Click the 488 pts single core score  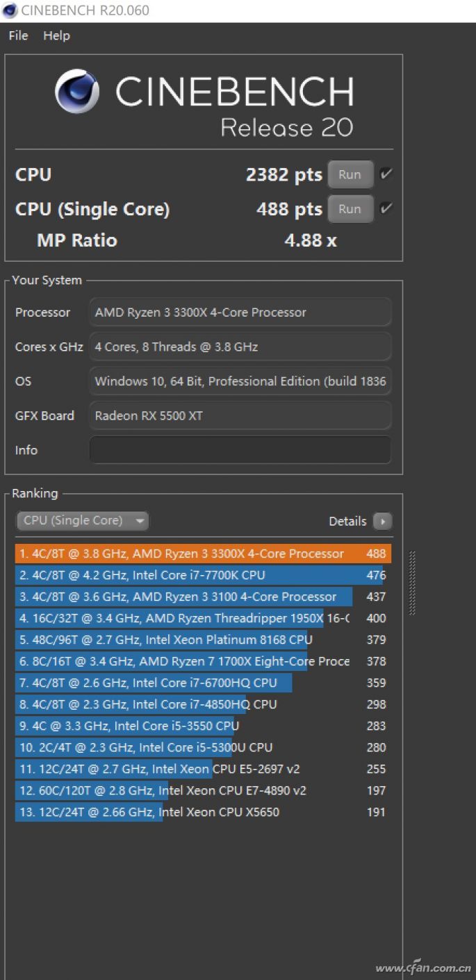(x=290, y=210)
